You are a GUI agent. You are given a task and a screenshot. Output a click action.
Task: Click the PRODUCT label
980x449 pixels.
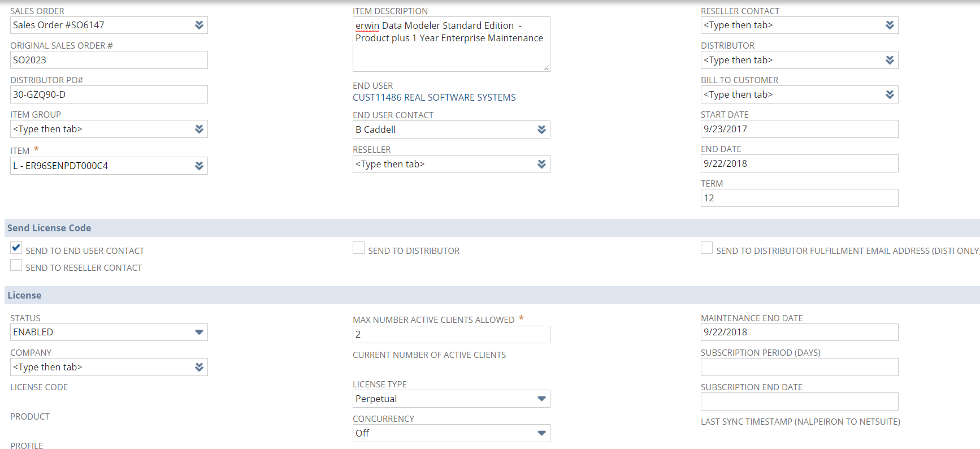point(30,417)
